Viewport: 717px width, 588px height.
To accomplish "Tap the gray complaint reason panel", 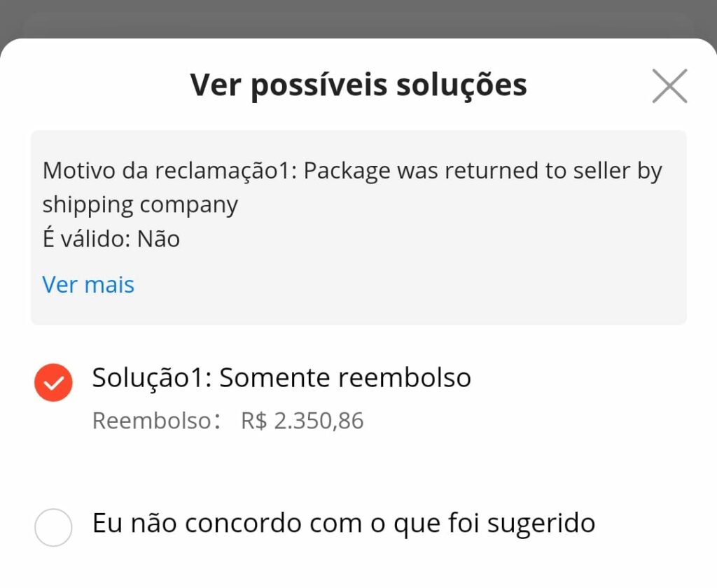I will (358, 227).
